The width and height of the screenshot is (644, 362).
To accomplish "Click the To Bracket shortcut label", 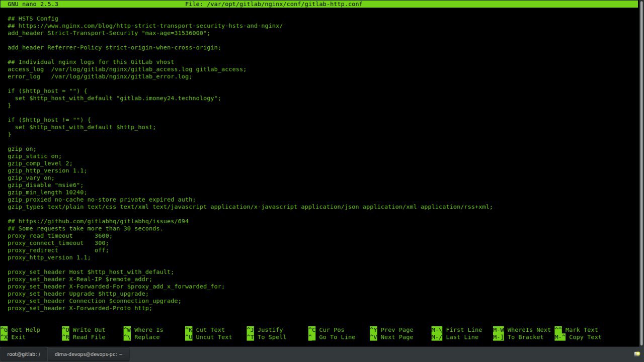I will (x=525, y=337).
